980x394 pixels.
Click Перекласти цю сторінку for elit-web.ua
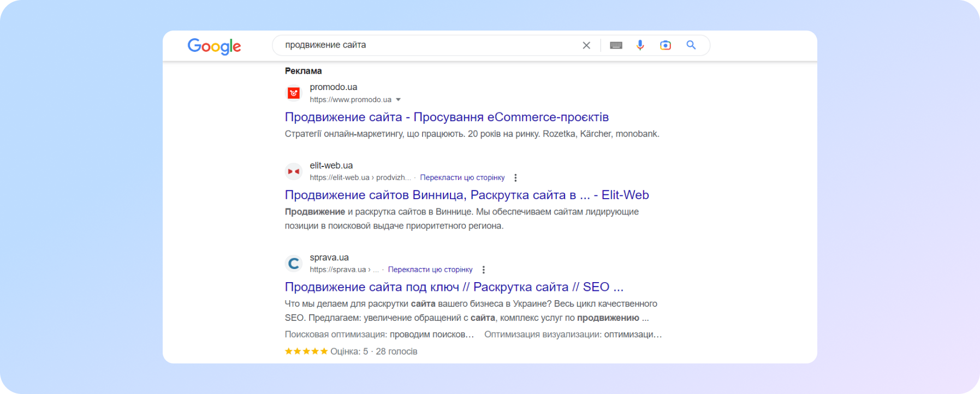pos(462,178)
